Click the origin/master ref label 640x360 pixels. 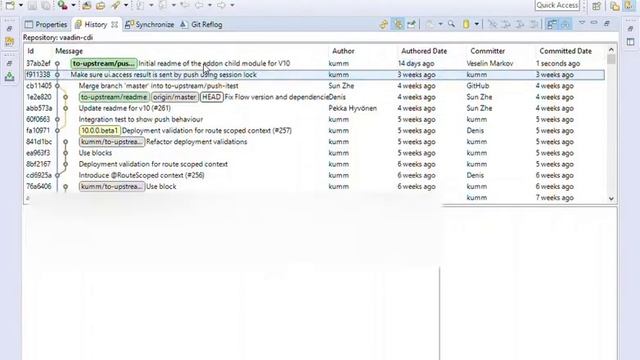pos(175,97)
